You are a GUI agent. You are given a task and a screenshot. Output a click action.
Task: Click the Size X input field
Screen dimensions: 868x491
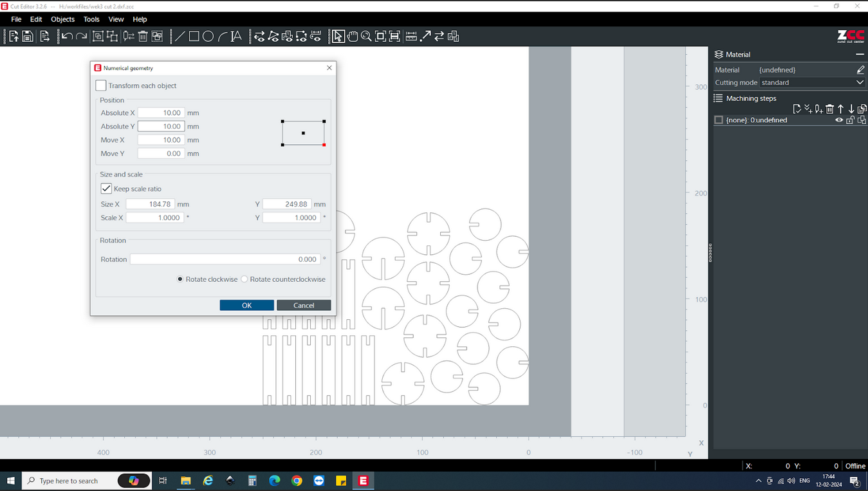pos(150,204)
